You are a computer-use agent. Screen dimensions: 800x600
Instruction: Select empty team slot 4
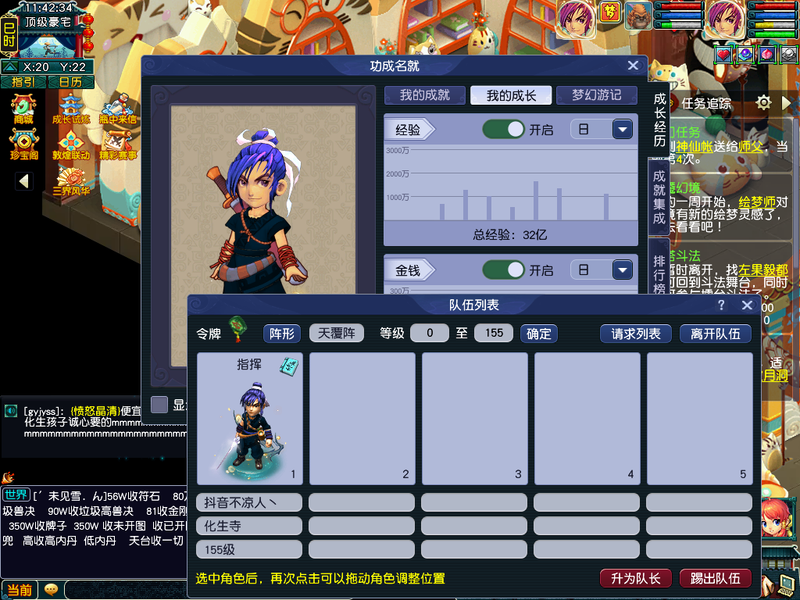587,418
